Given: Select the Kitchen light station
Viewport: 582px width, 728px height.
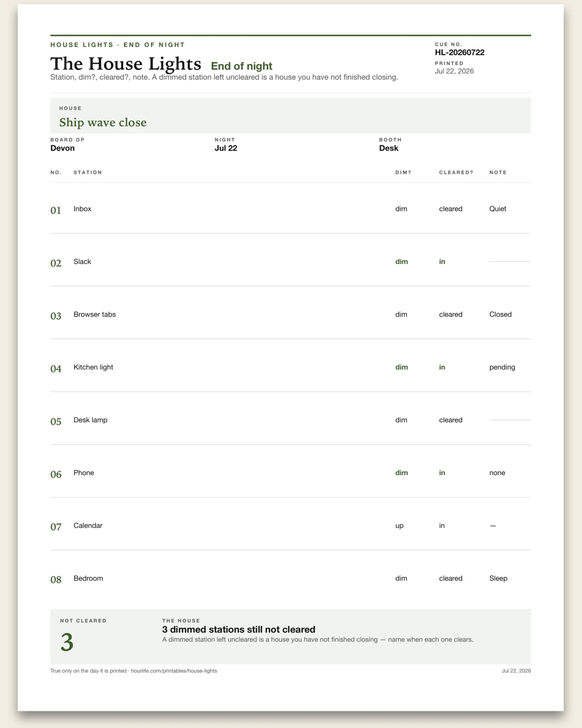Looking at the screenshot, I should point(93,367).
